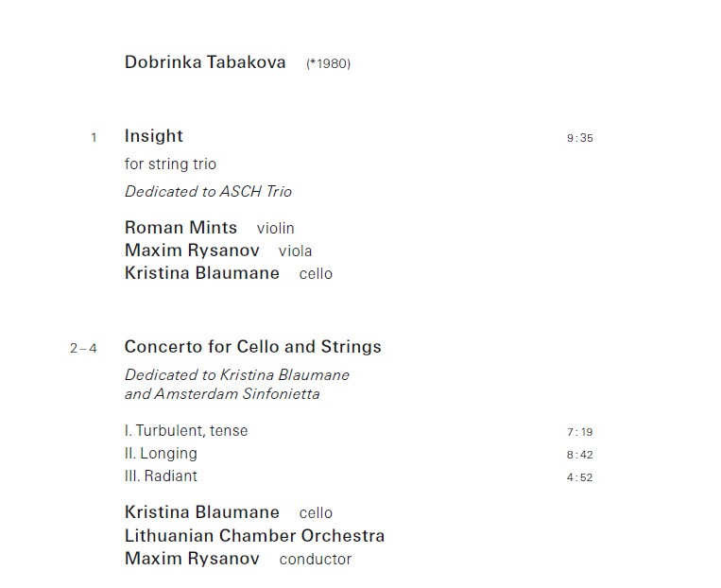Click Maxim Rysanov viola credit
The width and height of the screenshot is (721, 588).
(192, 251)
